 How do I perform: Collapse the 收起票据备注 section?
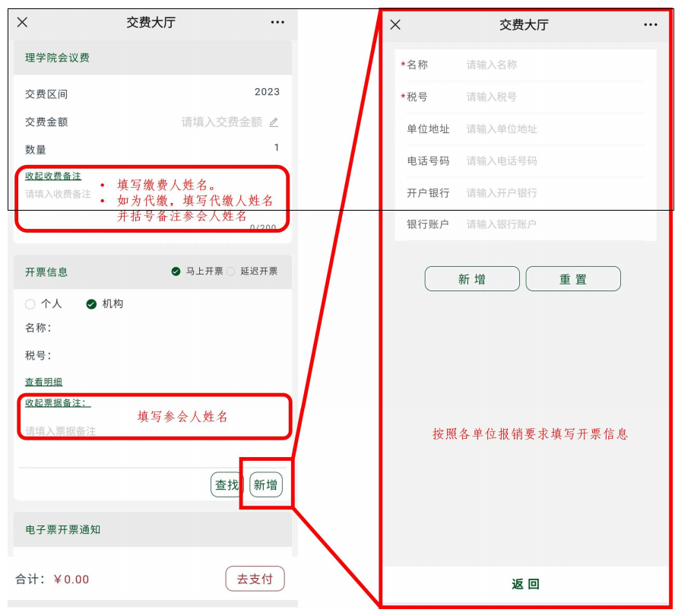coord(58,402)
